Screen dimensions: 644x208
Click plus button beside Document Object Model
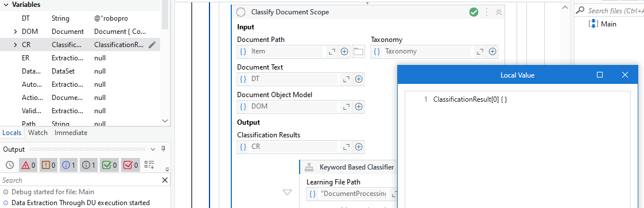tap(359, 106)
